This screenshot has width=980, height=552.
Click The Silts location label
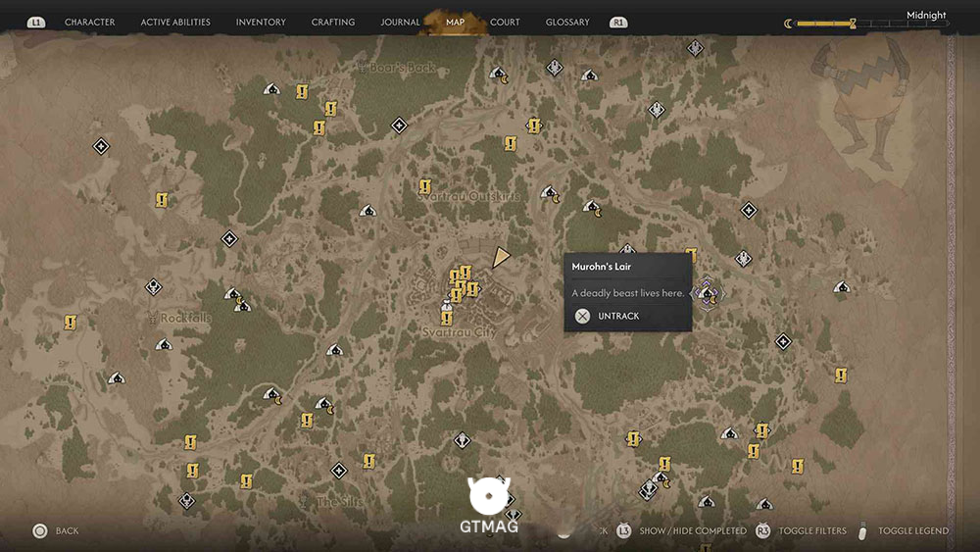coord(339,501)
